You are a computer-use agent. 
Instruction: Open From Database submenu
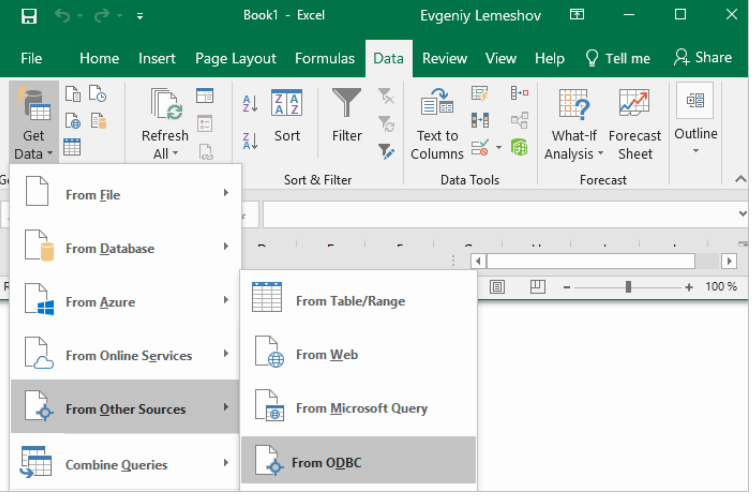click(125, 248)
